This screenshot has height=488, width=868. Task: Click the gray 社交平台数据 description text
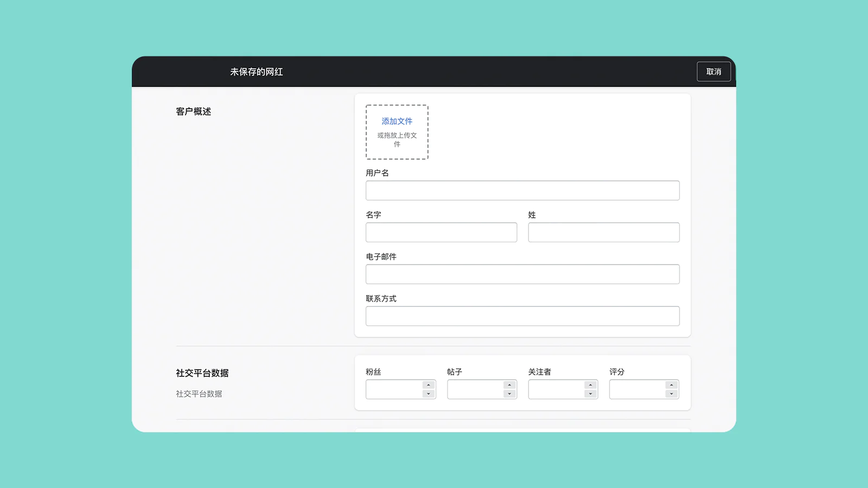point(199,394)
